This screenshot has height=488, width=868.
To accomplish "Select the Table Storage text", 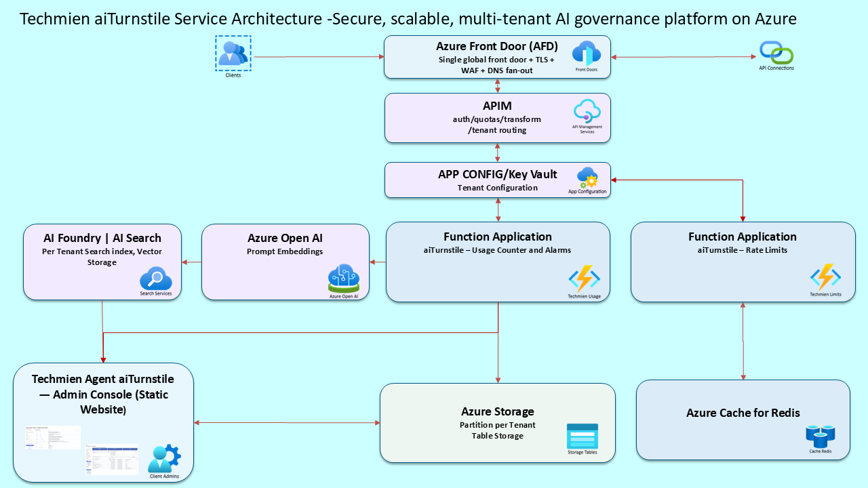I will (x=498, y=436).
